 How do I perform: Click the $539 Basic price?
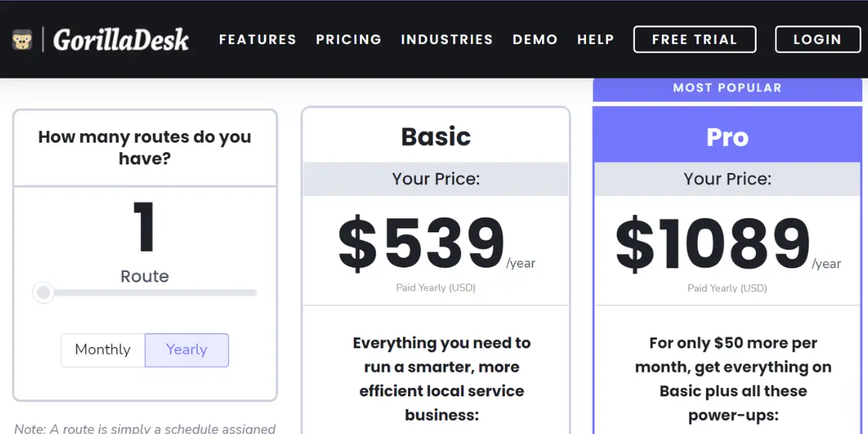[422, 244]
